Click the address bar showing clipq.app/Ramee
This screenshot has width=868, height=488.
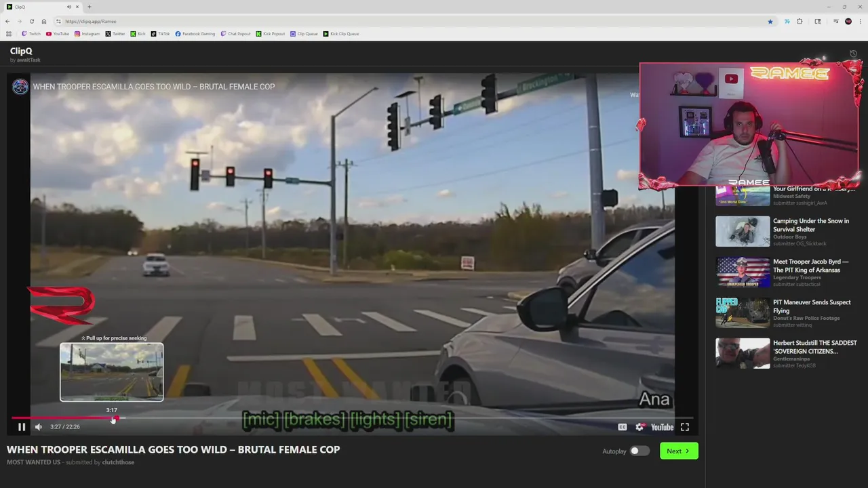[414, 21]
